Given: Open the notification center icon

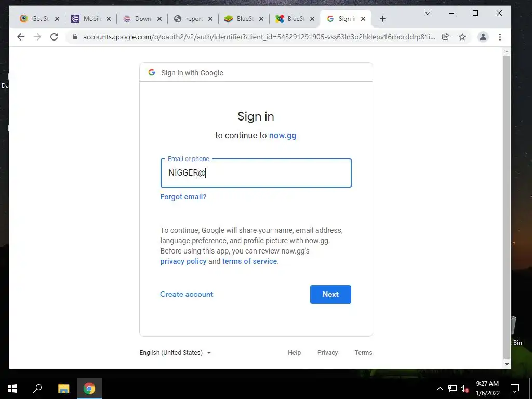Looking at the screenshot, I should point(515,389).
